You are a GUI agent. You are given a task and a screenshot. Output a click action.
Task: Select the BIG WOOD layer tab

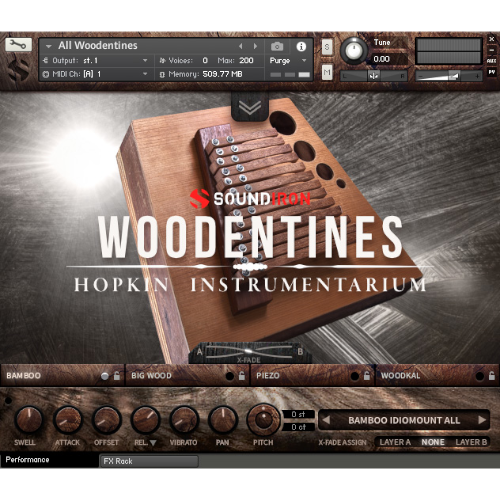coord(187,376)
